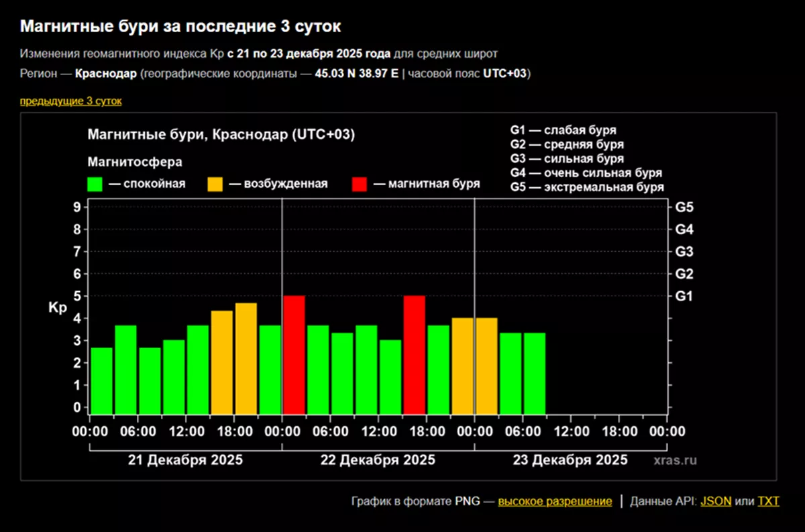805x532 pixels.
Task: Click the G1 label on right axis
Action: coord(685,296)
